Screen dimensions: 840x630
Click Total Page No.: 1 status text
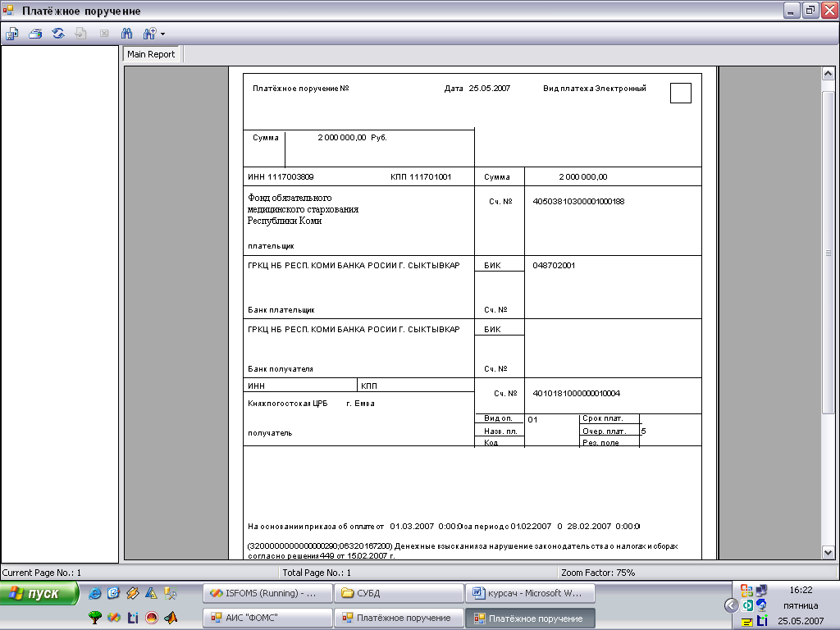pyautogui.click(x=317, y=573)
